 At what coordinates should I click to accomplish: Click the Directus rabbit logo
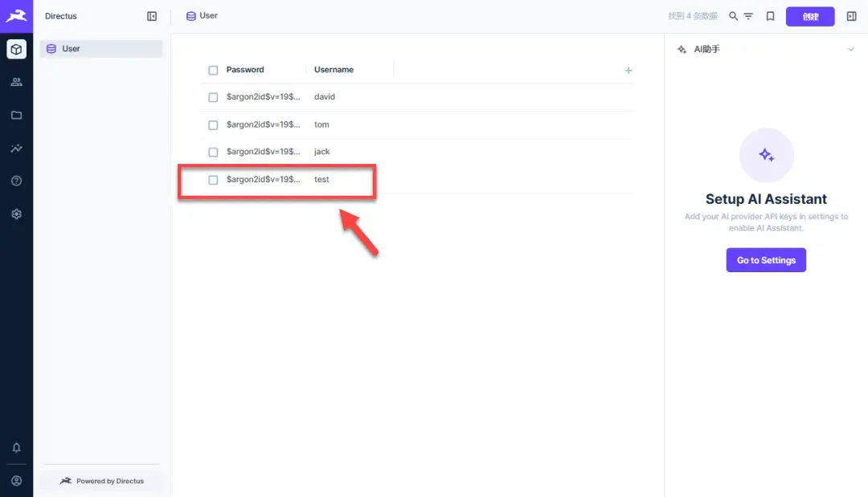click(x=16, y=16)
